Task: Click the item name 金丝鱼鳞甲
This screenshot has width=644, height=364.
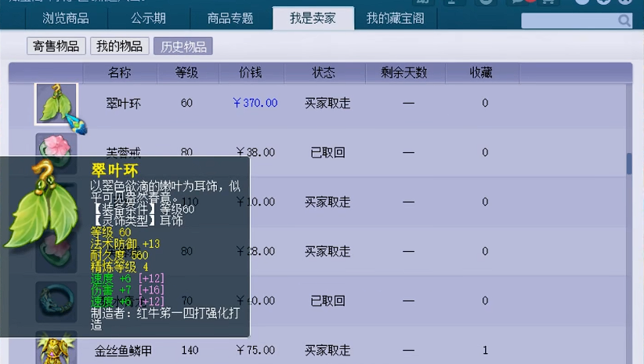Action: tap(123, 351)
